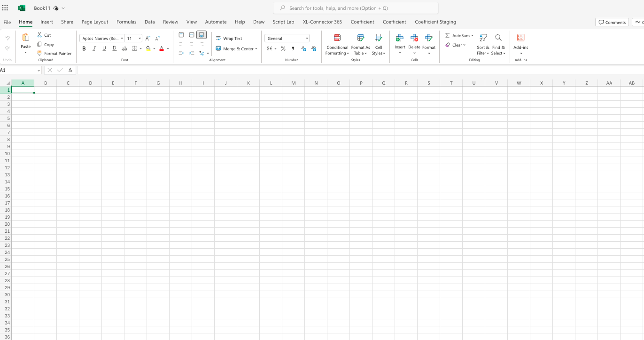Screen dimensions: 644x340
Task: Decrease font size with the shrink icon
Action: 158,38
